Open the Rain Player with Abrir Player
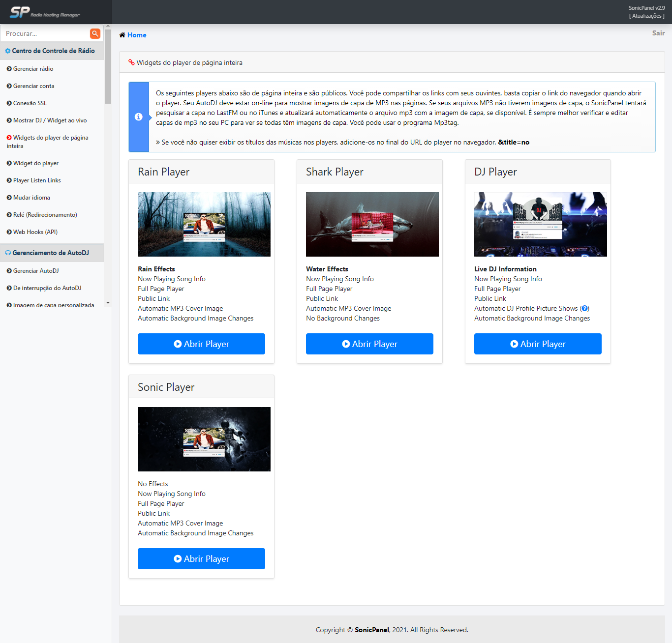 (x=201, y=344)
